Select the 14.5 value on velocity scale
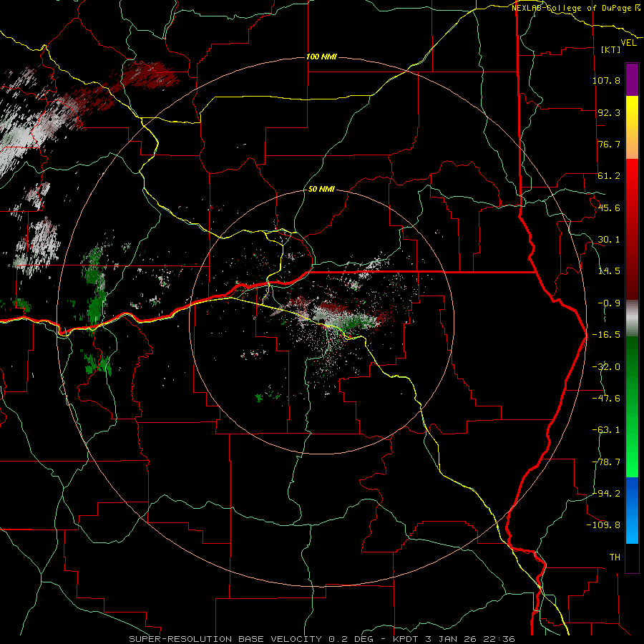The height and width of the screenshot is (644, 644). 609,271
